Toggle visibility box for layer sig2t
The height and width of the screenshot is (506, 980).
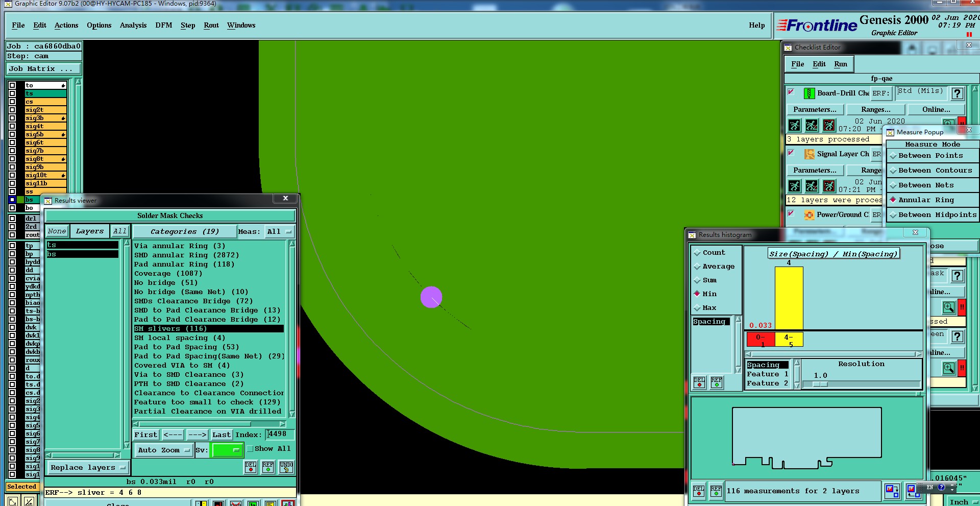[x=12, y=110]
